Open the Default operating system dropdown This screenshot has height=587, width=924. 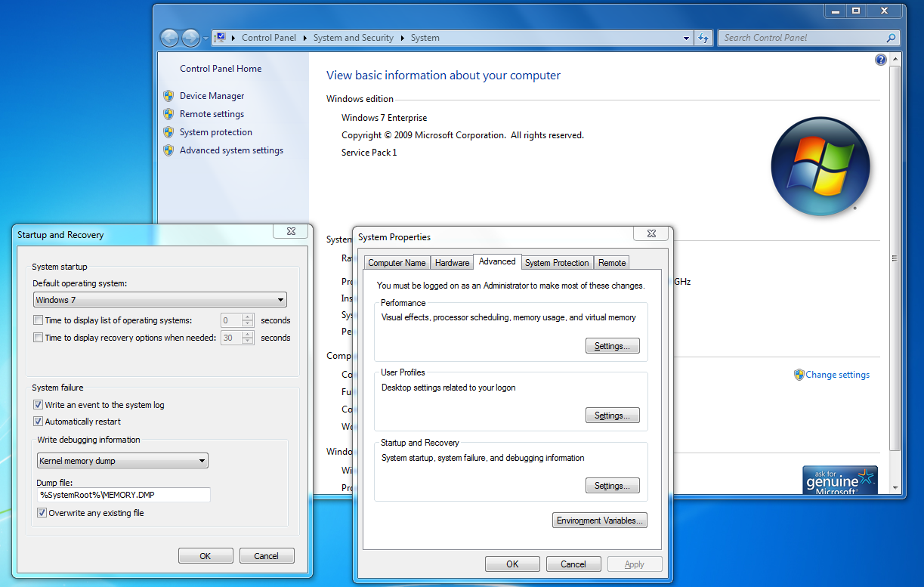(x=160, y=300)
